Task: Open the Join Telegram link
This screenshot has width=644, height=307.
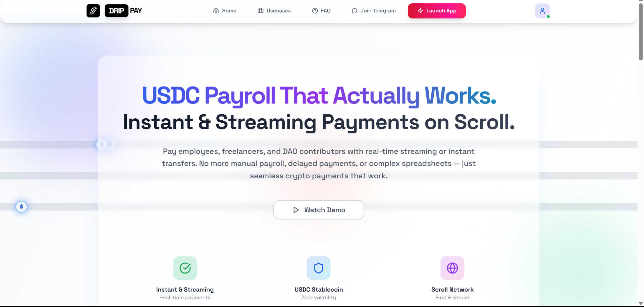Action: point(374,11)
